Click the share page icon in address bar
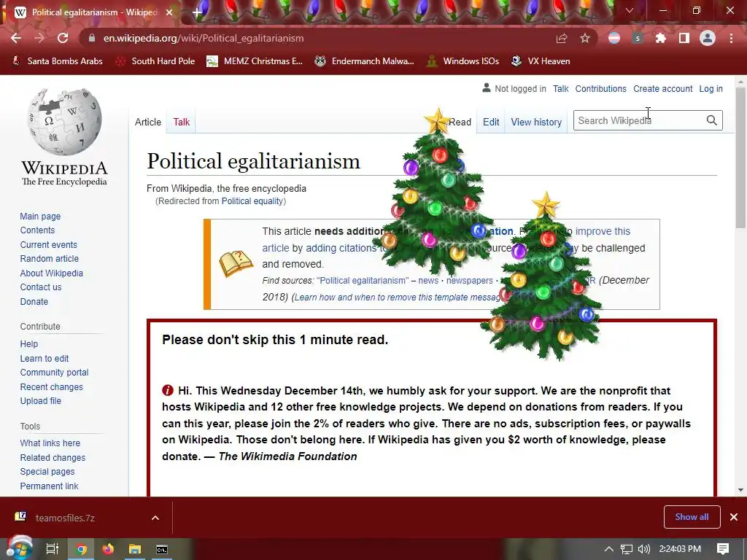 [562, 38]
